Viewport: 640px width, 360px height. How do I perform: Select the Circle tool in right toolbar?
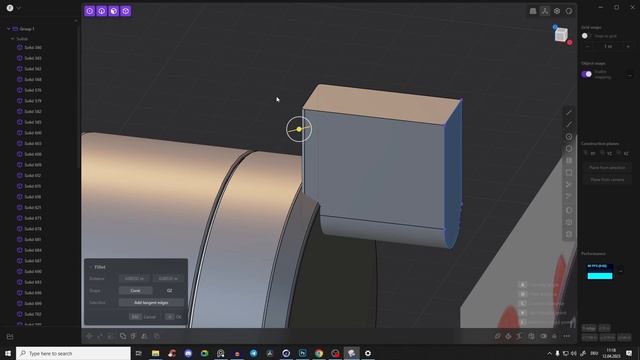(x=569, y=137)
